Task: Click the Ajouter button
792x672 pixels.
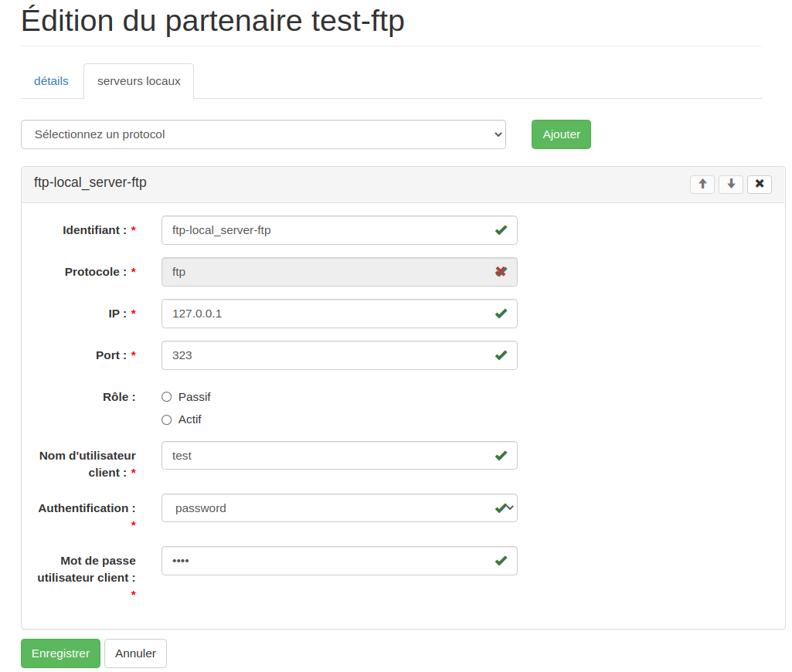Action: (x=561, y=134)
